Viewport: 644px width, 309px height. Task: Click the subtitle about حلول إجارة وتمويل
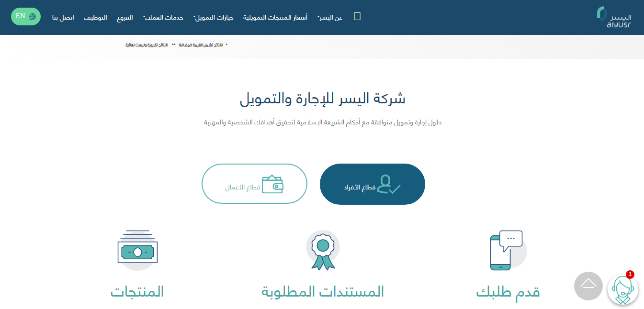tap(323, 122)
